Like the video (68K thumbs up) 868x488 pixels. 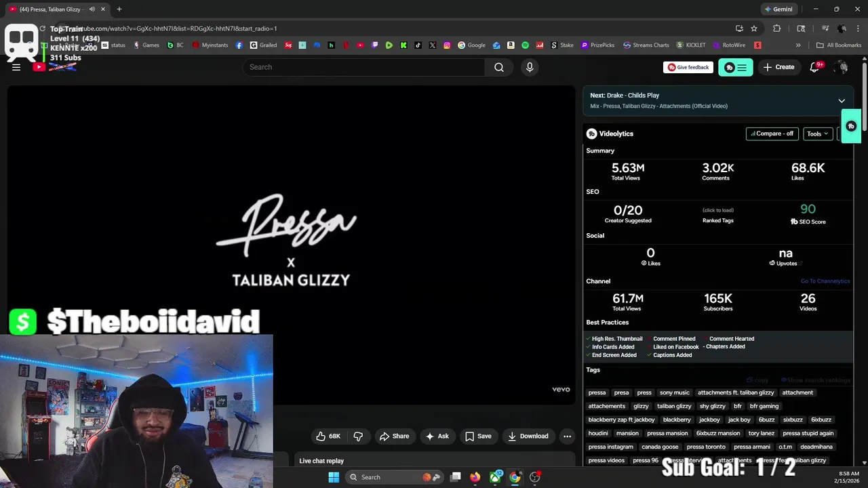point(328,436)
